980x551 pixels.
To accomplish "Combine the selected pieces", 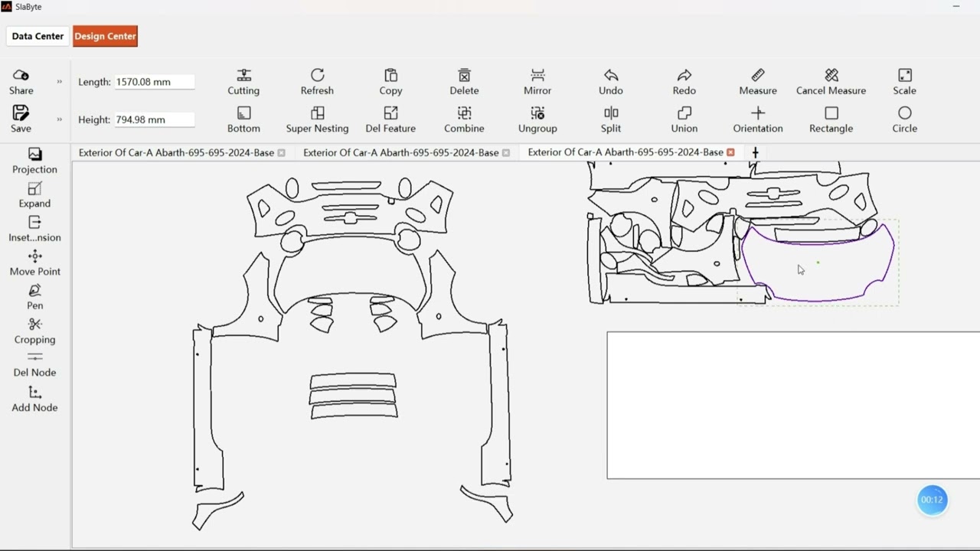I will point(464,120).
